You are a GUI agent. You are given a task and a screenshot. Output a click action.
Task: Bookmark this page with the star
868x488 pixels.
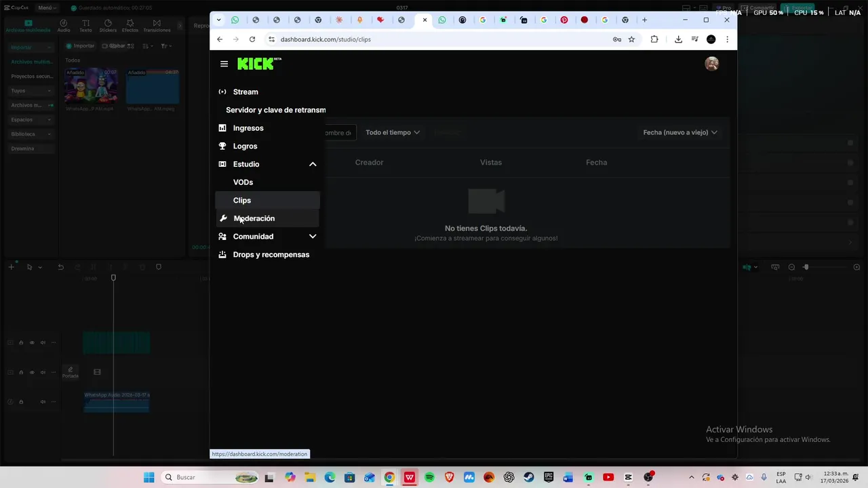631,39
